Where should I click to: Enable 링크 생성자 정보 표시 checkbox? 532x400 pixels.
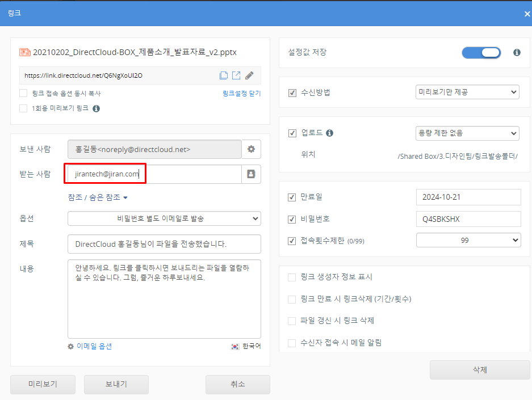click(x=292, y=277)
